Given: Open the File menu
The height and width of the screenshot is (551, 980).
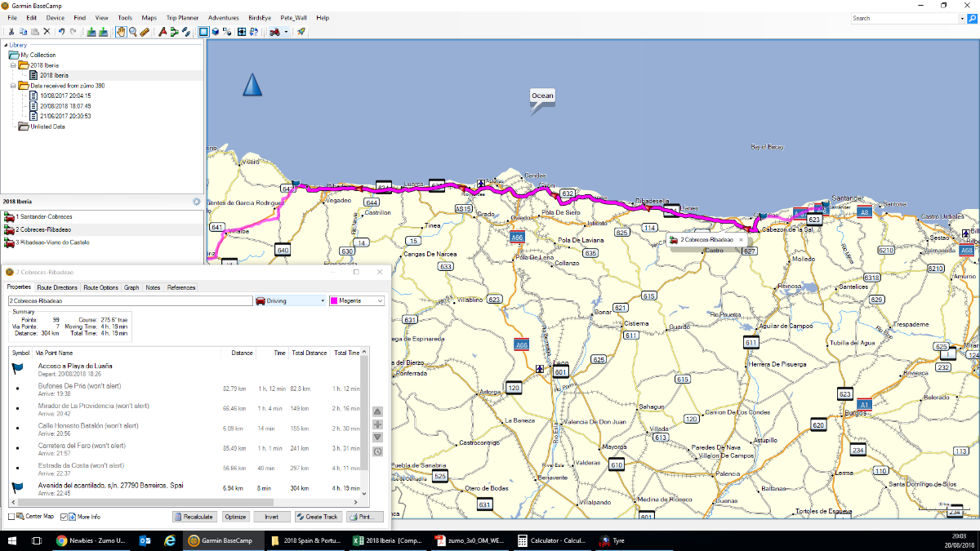Looking at the screenshot, I should pos(12,17).
